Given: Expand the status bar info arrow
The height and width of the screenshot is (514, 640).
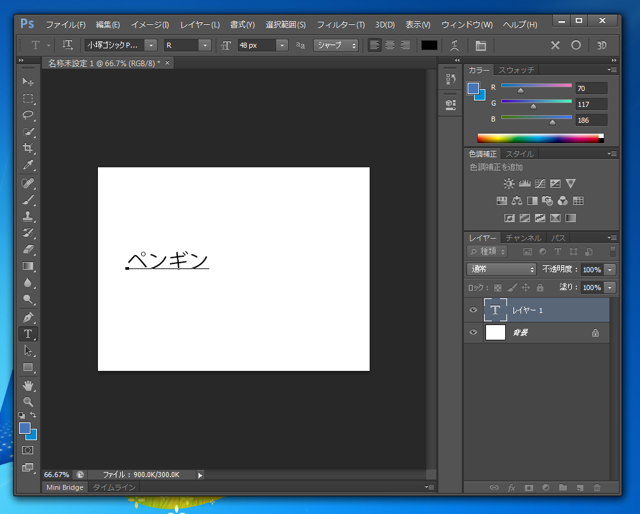Looking at the screenshot, I should coord(200,475).
